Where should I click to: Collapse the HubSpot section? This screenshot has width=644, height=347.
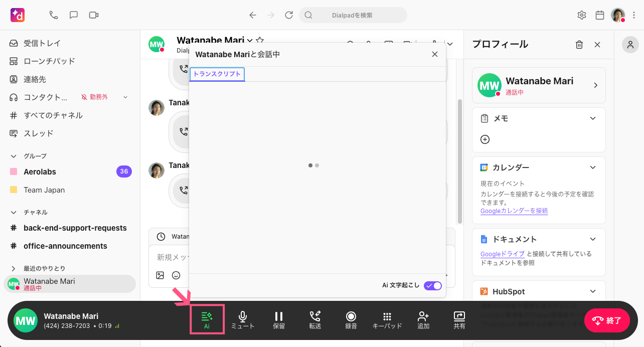593,291
